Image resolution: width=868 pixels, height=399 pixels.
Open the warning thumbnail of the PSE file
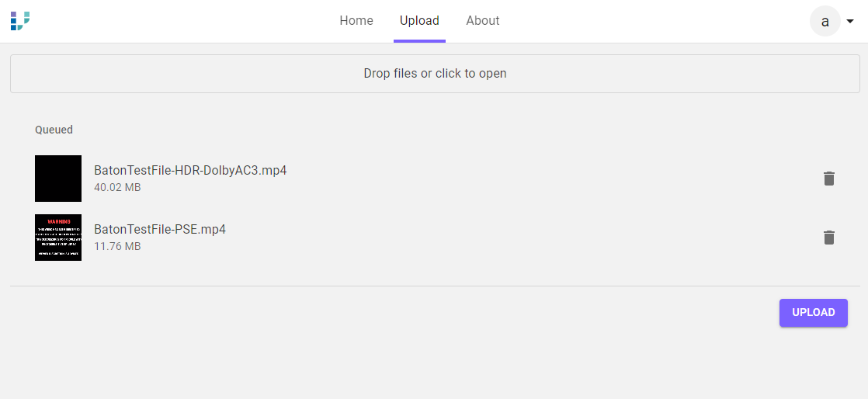(58, 238)
